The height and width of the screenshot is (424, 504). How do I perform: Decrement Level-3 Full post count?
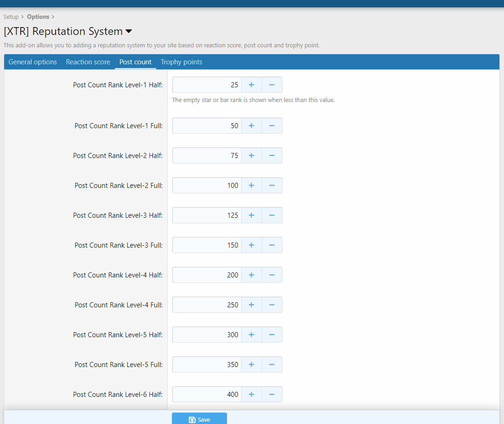[272, 245]
